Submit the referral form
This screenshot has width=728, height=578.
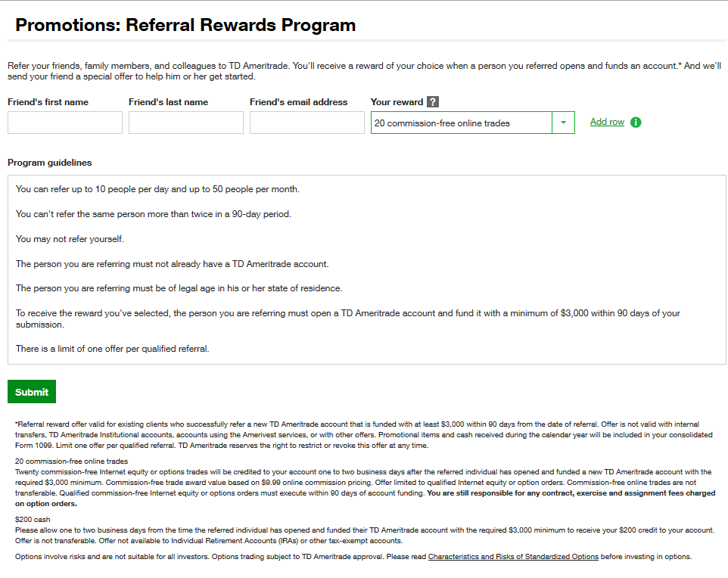(32, 391)
